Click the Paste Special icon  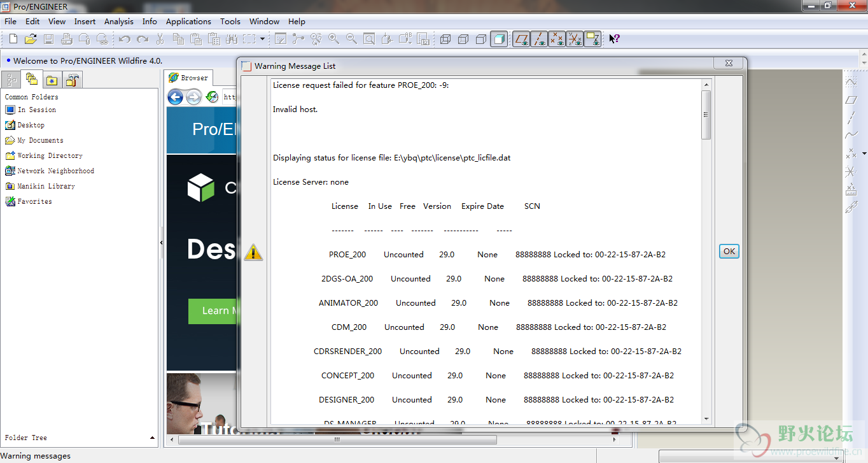pyautogui.click(x=214, y=39)
